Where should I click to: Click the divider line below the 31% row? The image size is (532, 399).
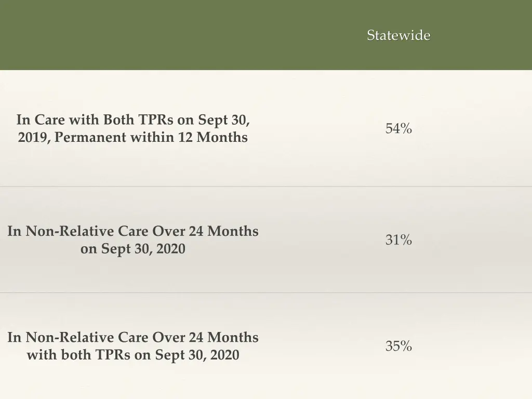[x=266, y=292]
